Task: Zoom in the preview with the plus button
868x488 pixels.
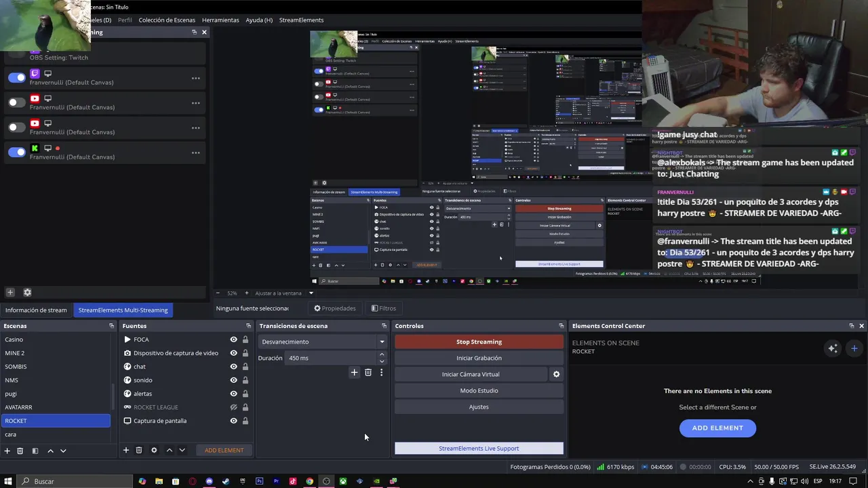Action: pos(246,293)
